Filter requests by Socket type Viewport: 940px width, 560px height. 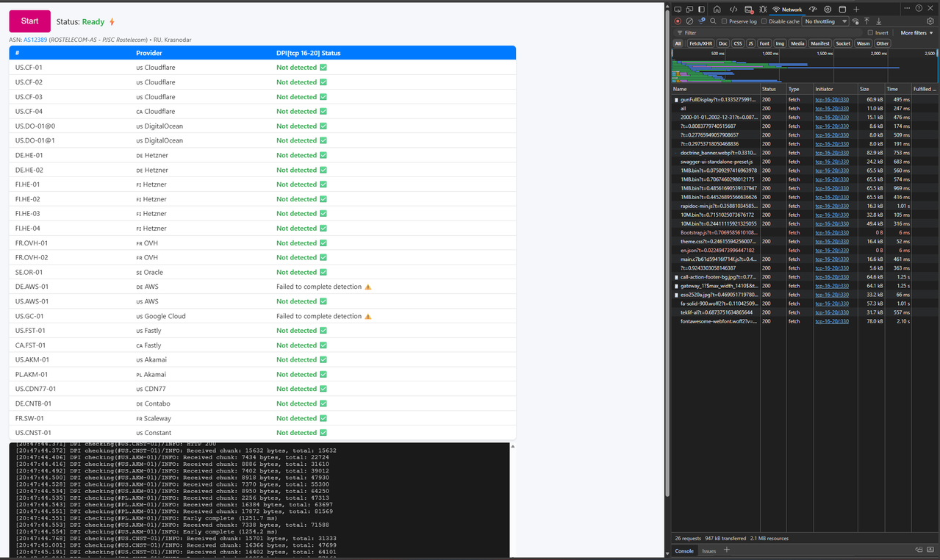point(843,43)
